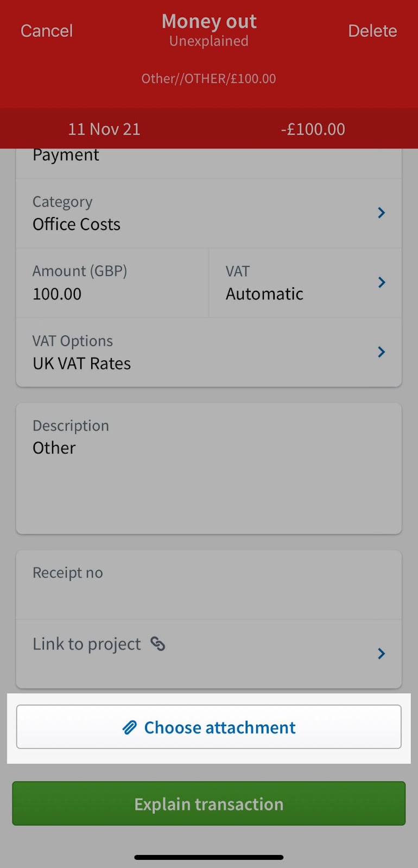This screenshot has height=868, width=418.
Task: Click the link icon beside Link to project
Action: [158, 644]
